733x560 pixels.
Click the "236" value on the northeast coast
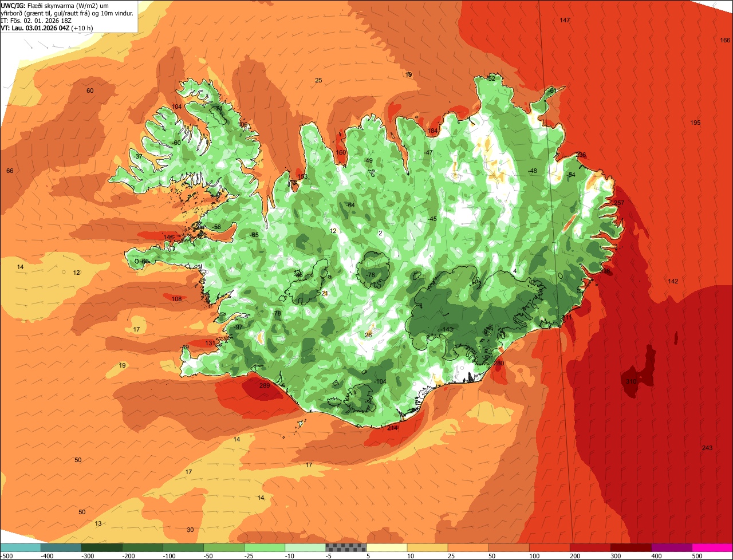click(581, 155)
